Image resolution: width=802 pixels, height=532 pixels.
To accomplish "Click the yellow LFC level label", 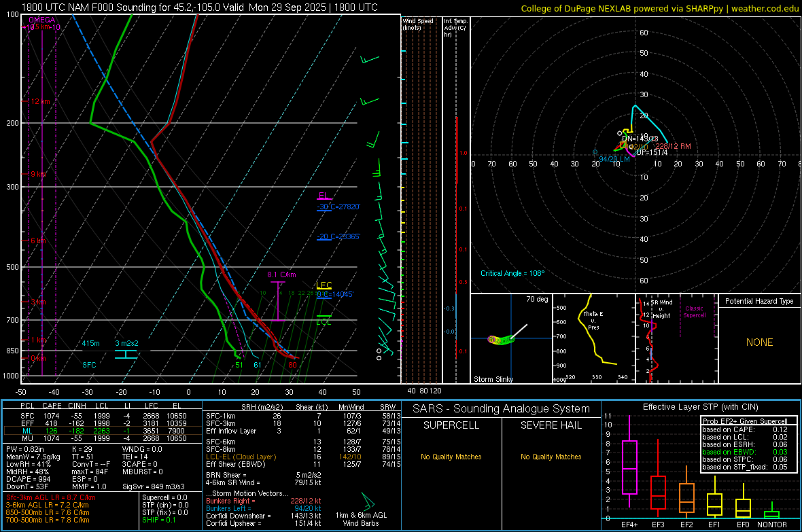I will coord(324,285).
